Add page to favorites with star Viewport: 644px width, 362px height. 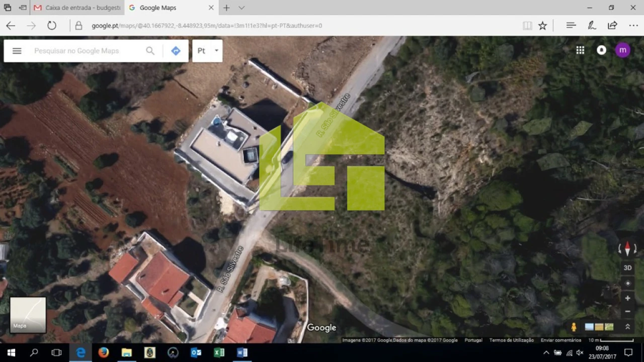pos(542,26)
